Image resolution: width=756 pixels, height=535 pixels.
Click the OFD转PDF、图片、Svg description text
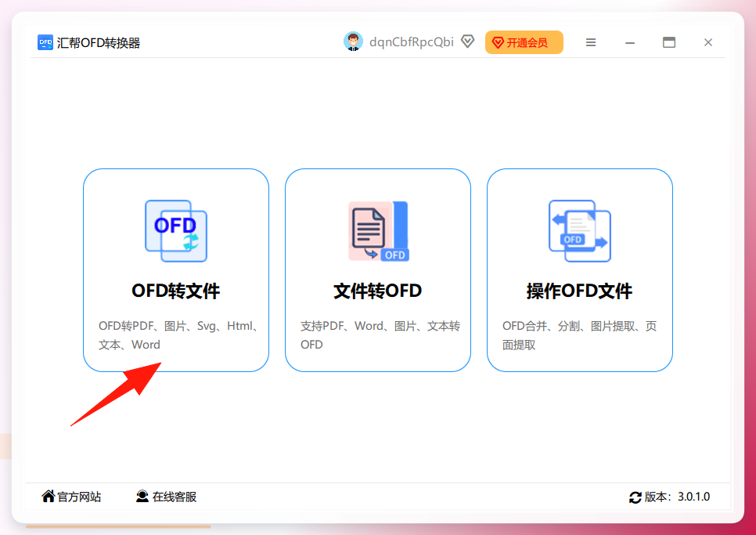click(x=178, y=335)
